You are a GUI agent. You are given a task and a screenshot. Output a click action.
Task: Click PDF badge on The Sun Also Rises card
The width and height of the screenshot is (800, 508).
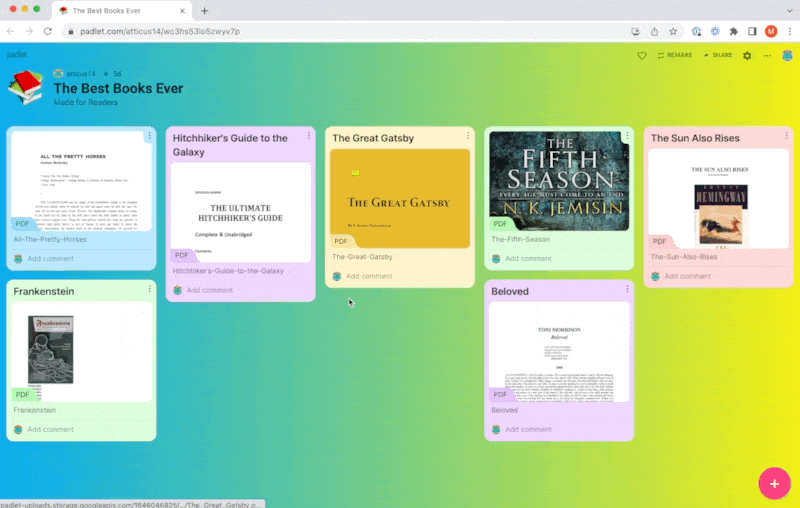pyautogui.click(x=659, y=241)
